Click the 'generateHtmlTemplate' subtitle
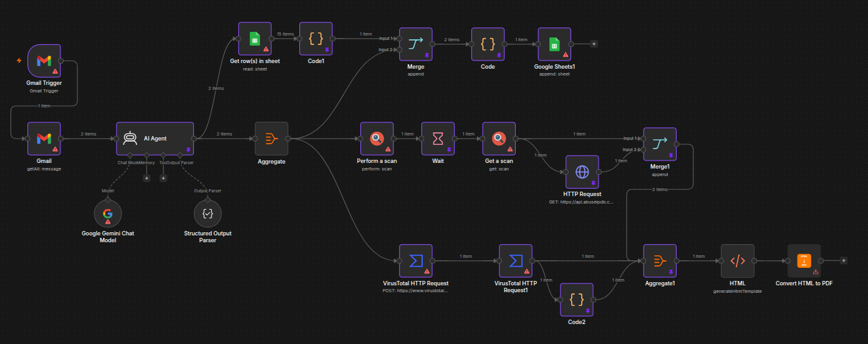This screenshot has height=344, width=868. coord(737,291)
